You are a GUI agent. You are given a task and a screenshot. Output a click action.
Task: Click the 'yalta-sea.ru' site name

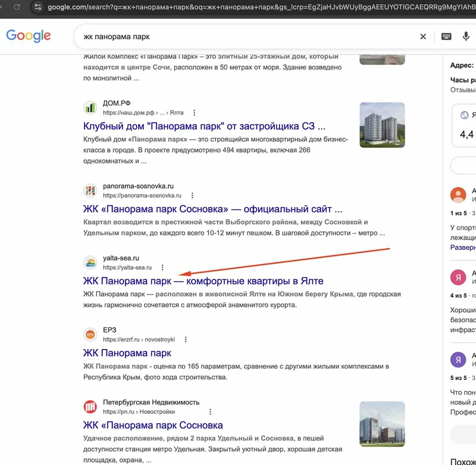click(121, 258)
